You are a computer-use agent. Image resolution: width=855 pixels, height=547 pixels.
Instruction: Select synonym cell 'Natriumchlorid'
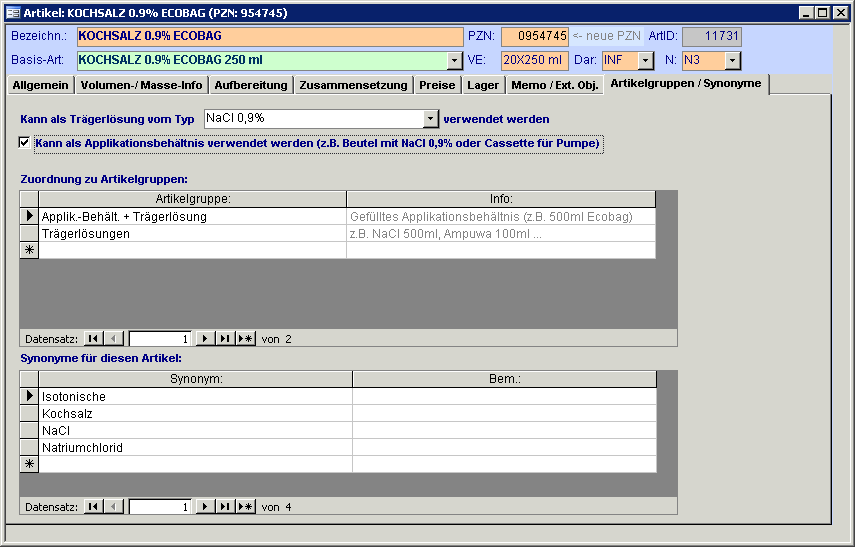[x=196, y=447]
